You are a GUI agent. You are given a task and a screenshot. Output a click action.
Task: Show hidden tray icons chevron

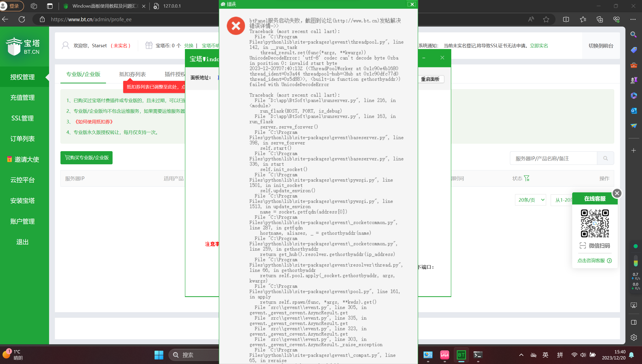click(521, 355)
